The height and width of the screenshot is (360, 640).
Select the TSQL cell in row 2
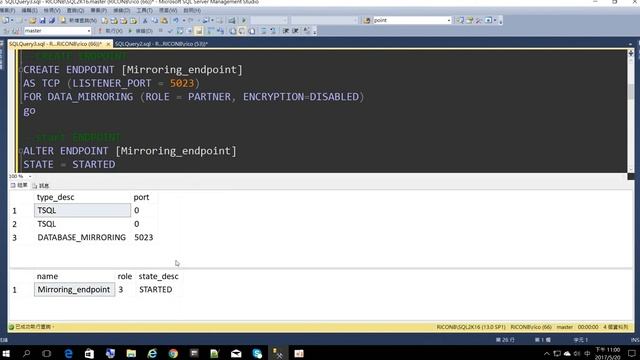coord(82,224)
